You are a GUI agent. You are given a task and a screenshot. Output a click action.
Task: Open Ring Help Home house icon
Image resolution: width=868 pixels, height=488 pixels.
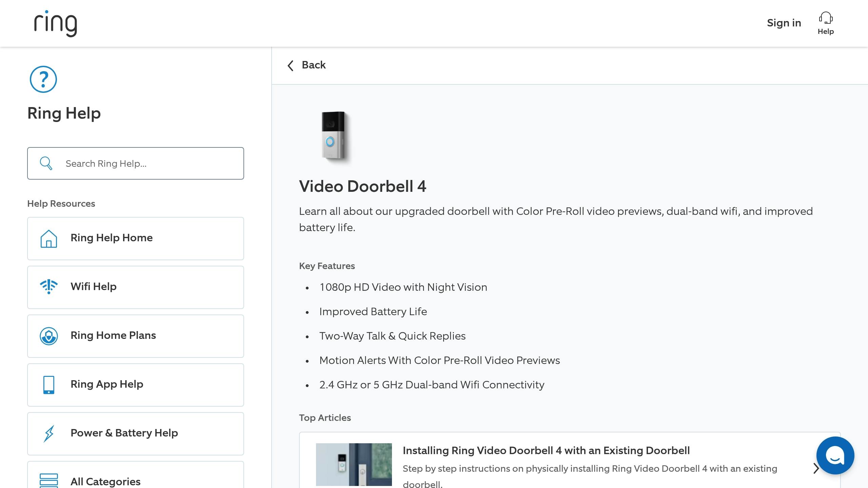tap(49, 239)
